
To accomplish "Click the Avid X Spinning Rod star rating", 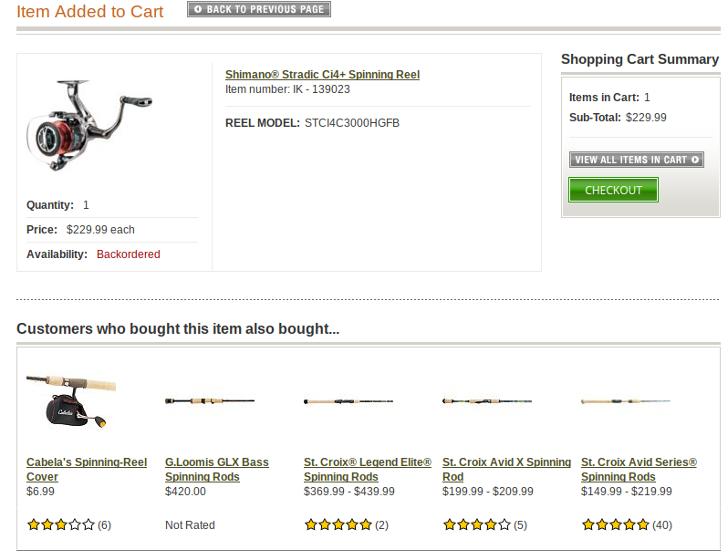I will (476, 525).
